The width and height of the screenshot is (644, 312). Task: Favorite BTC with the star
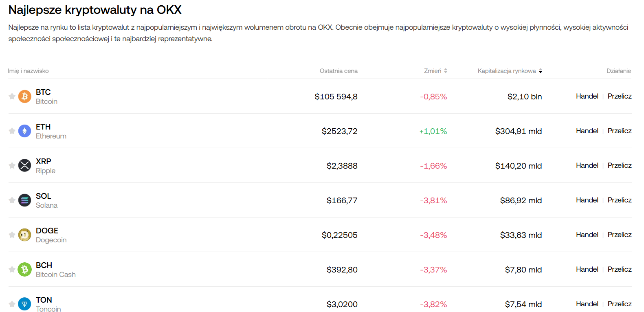(x=12, y=97)
